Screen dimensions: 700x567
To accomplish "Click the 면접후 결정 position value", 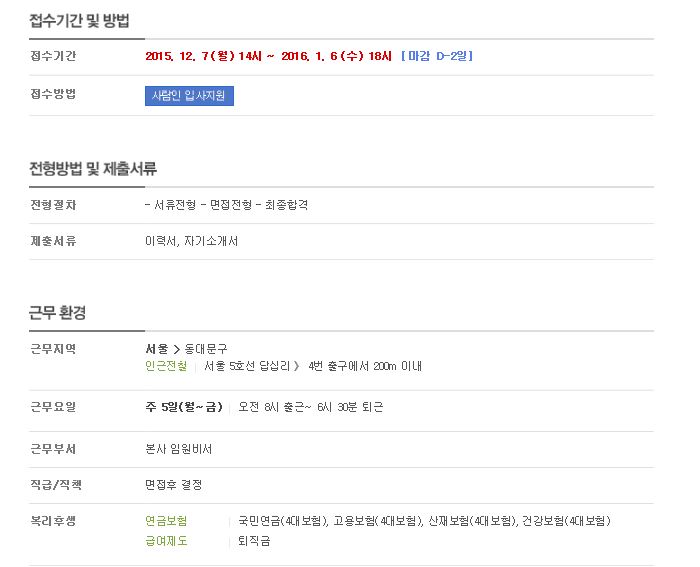I will [174, 485].
